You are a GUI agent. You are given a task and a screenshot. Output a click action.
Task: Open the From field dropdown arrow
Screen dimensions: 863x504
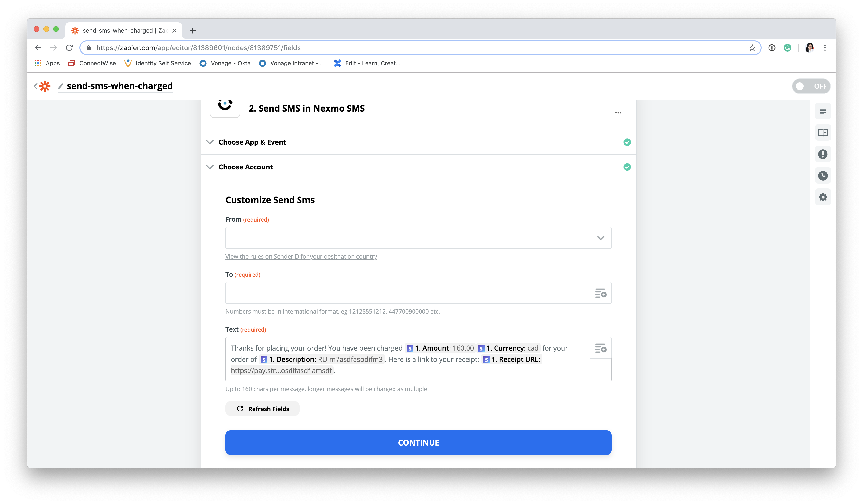600,238
